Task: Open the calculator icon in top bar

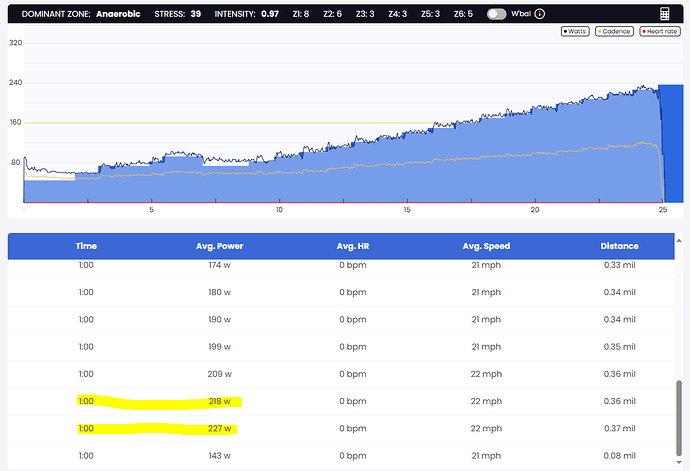Action: pos(665,15)
